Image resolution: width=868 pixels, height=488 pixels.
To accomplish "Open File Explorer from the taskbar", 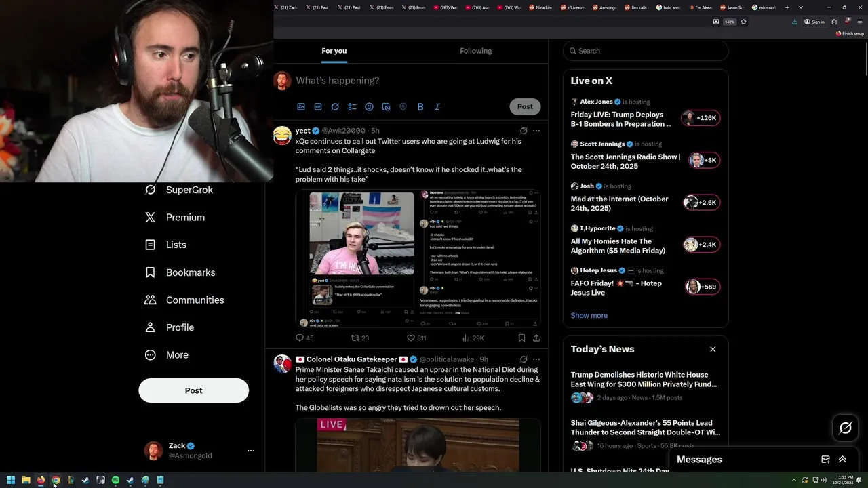I will click(26, 480).
